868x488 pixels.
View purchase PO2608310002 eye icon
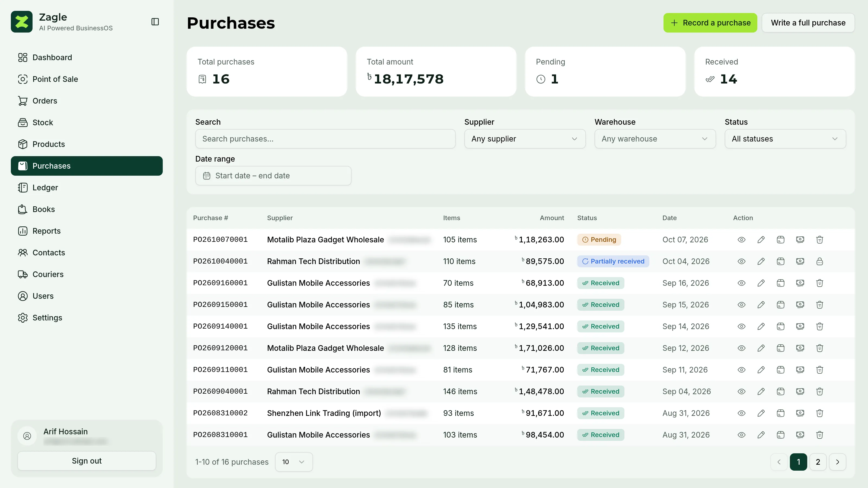click(x=741, y=413)
